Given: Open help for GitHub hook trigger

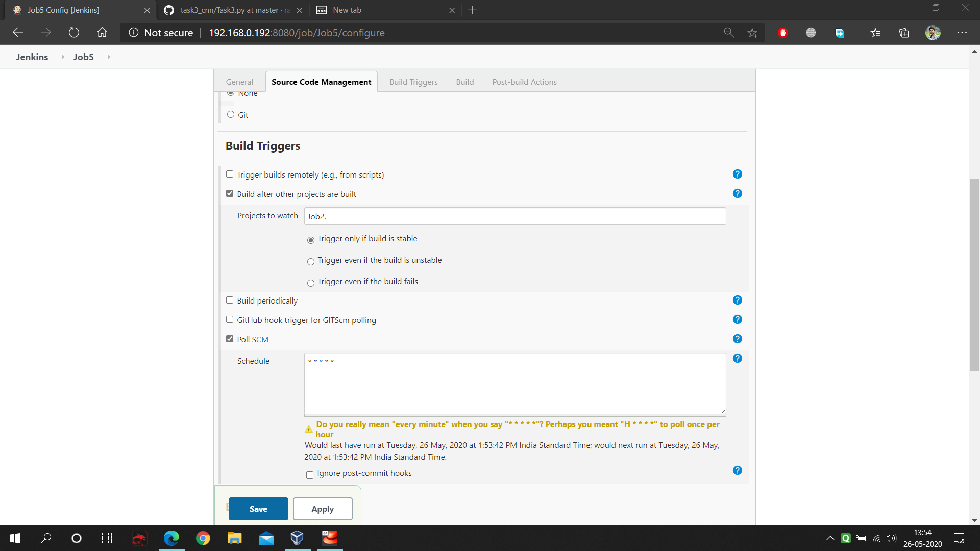Looking at the screenshot, I should [737, 320].
